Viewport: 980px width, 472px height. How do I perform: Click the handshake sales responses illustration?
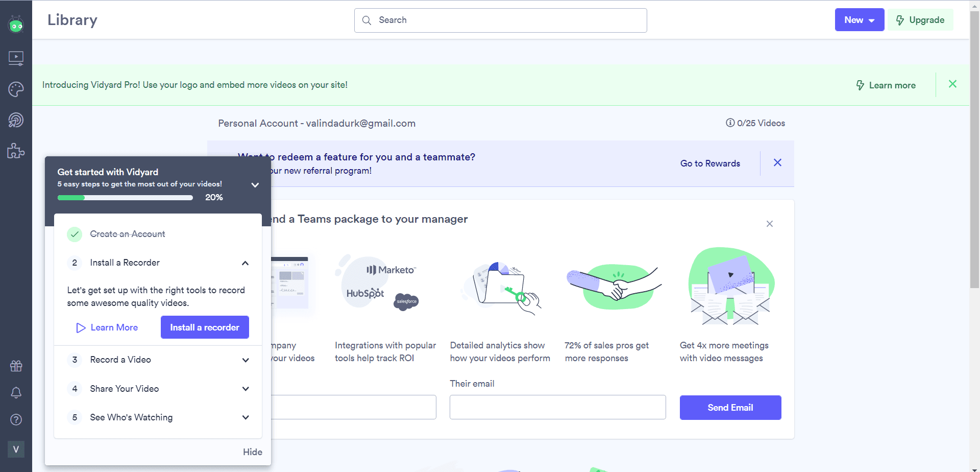[614, 286]
